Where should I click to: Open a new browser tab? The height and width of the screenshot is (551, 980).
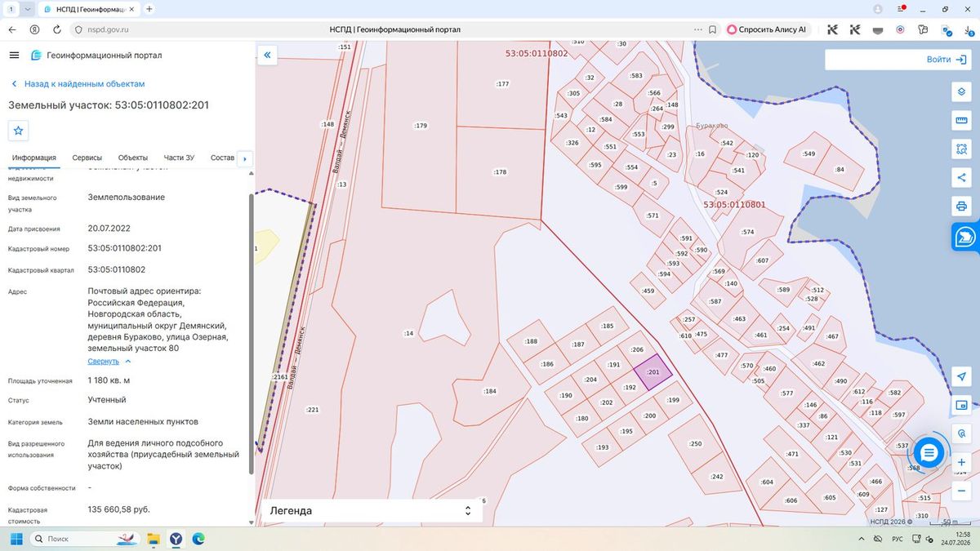149,9
